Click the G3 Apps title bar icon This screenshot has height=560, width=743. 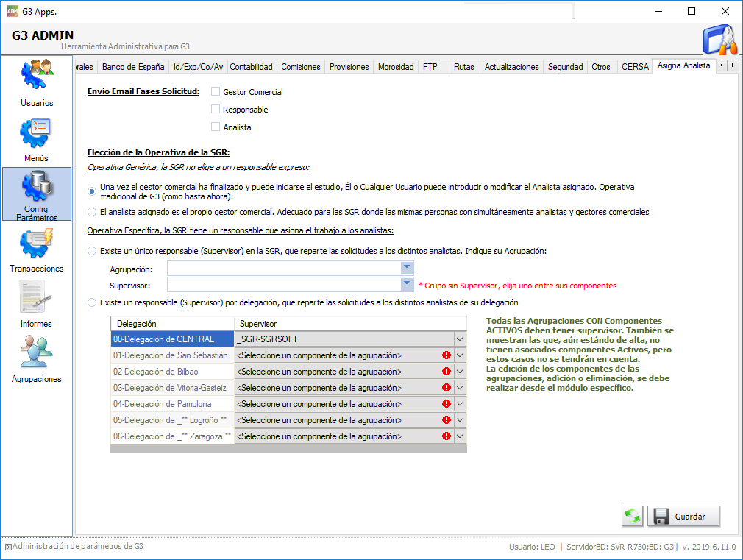[12, 11]
